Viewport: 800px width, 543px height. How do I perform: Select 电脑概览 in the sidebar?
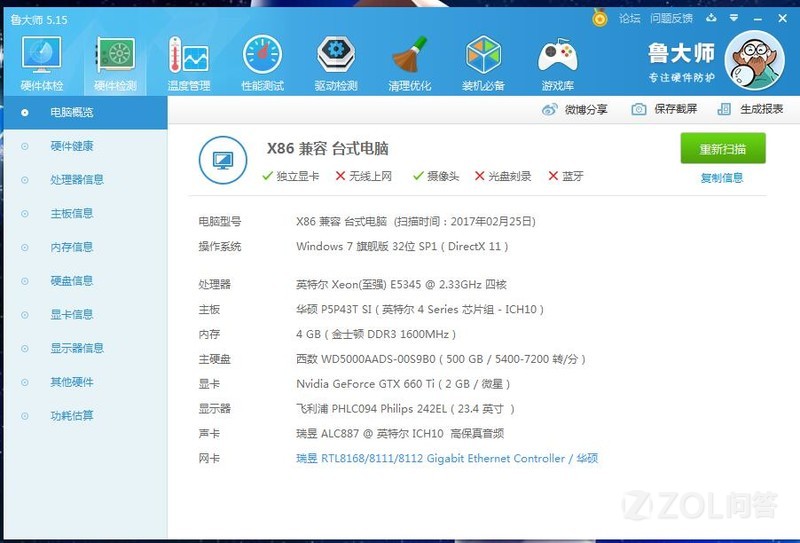85,112
